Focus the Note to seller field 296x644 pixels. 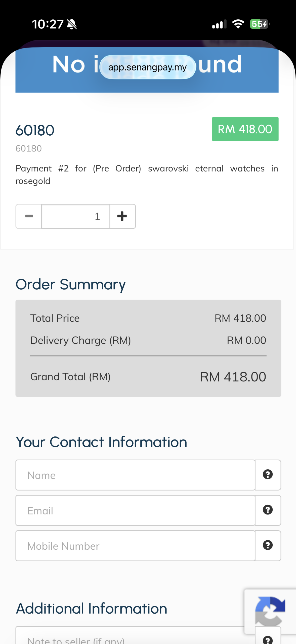coord(135,636)
